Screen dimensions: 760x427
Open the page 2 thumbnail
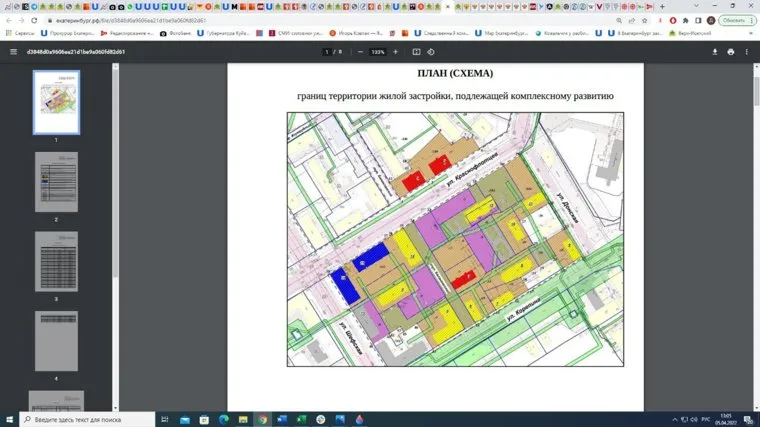coord(56,182)
